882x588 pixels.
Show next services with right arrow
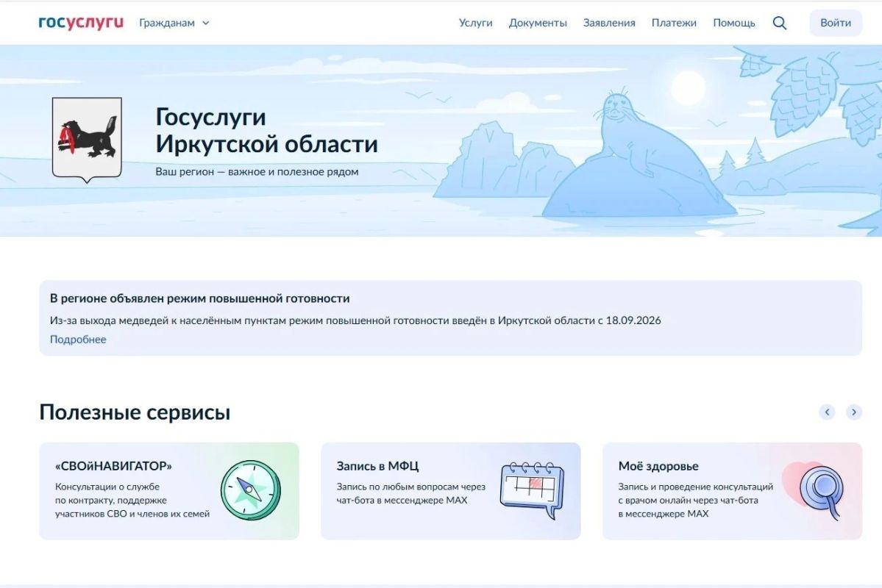854,412
